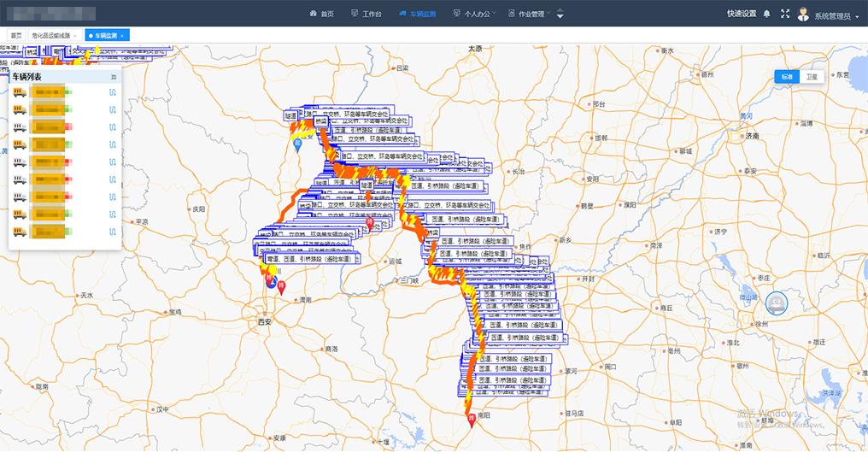Click the red end marker west of 运城
The width and height of the screenshot is (868, 476).
click(x=370, y=224)
